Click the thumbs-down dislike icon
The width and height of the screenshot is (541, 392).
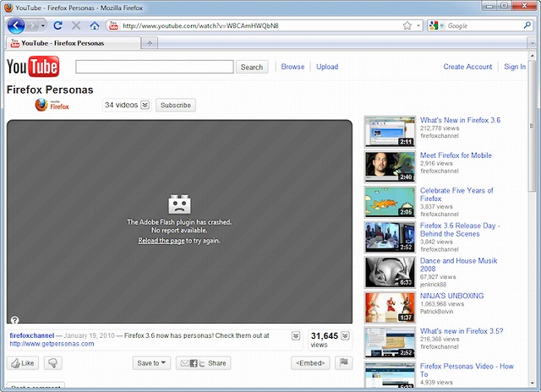[x=52, y=363]
